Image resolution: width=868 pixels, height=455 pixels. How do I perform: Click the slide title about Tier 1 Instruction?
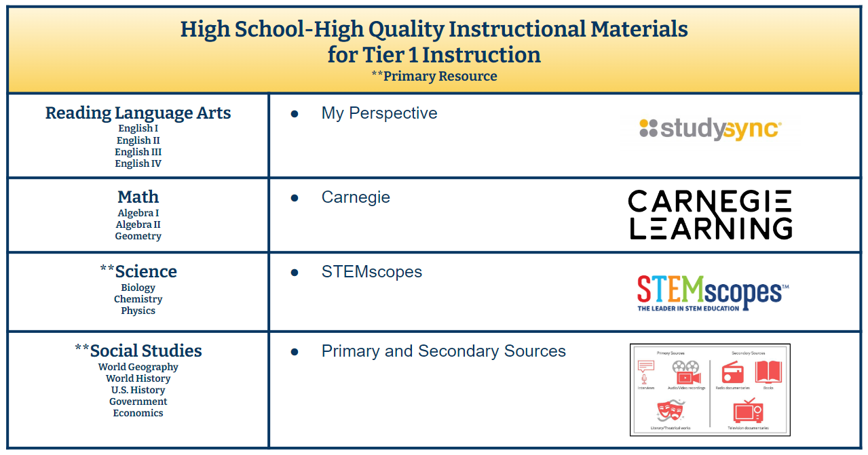click(x=434, y=41)
